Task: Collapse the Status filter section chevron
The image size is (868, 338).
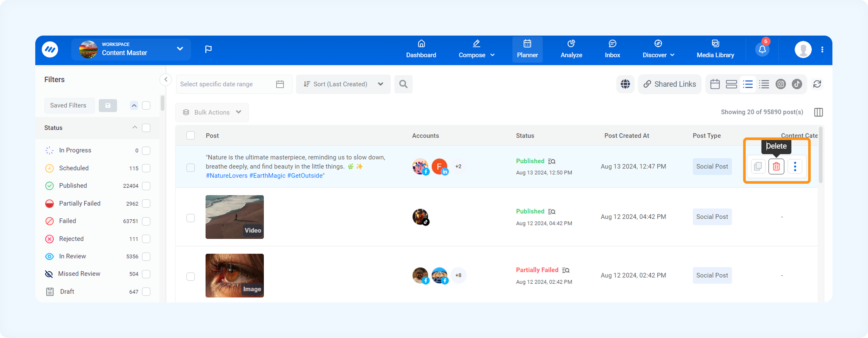Action: coord(135,127)
